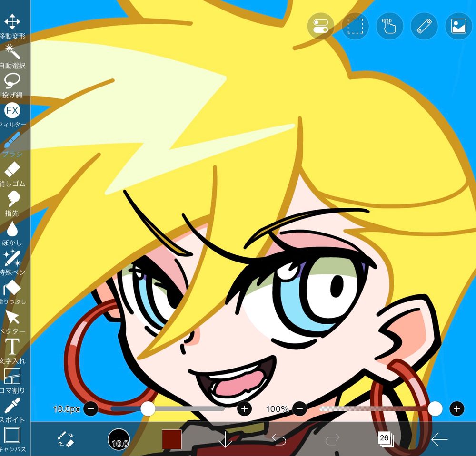This screenshot has width=476, height=456.
Task: Select the Vector (ベクター) tool
Action: pyautogui.click(x=12, y=322)
